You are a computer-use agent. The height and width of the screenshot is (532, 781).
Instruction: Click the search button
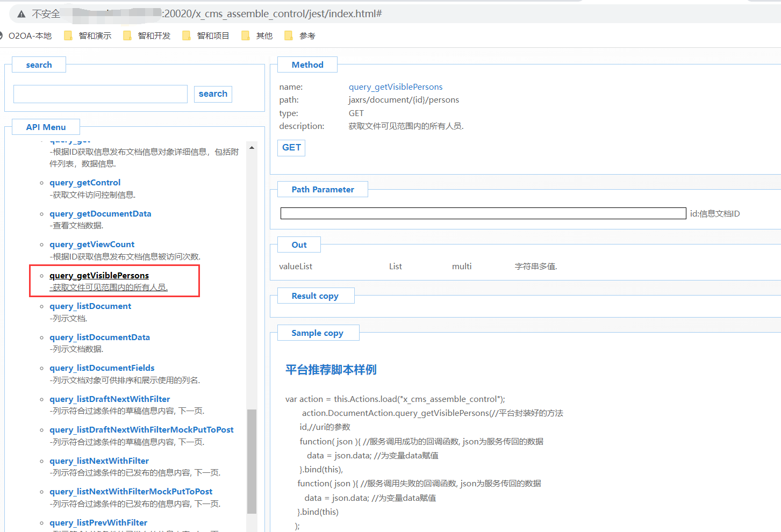coord(213,94)
